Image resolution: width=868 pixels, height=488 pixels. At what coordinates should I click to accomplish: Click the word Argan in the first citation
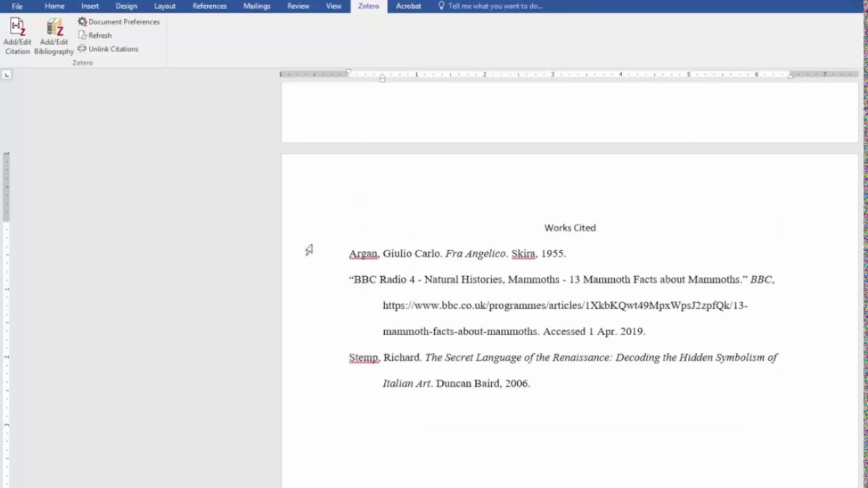point(363,253)
